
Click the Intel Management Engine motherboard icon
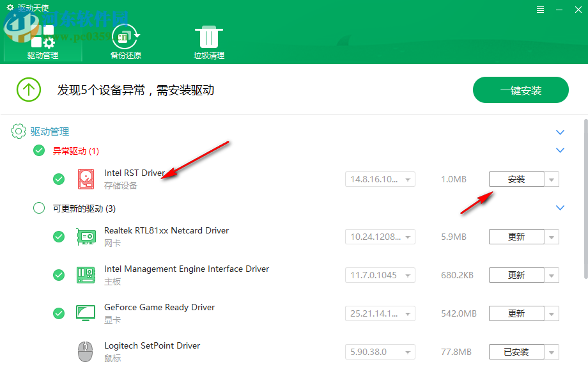coord(86,275)
